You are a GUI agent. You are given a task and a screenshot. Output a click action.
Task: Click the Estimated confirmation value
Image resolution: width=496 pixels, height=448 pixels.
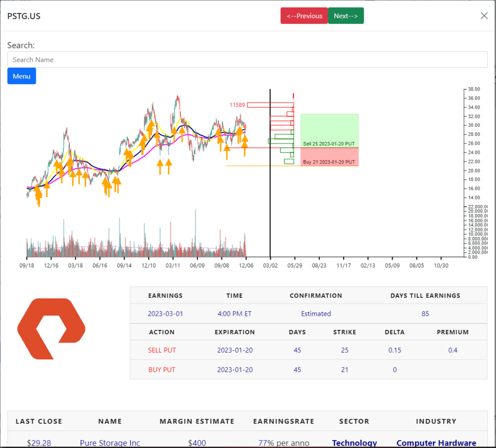[x=316, y=313]
